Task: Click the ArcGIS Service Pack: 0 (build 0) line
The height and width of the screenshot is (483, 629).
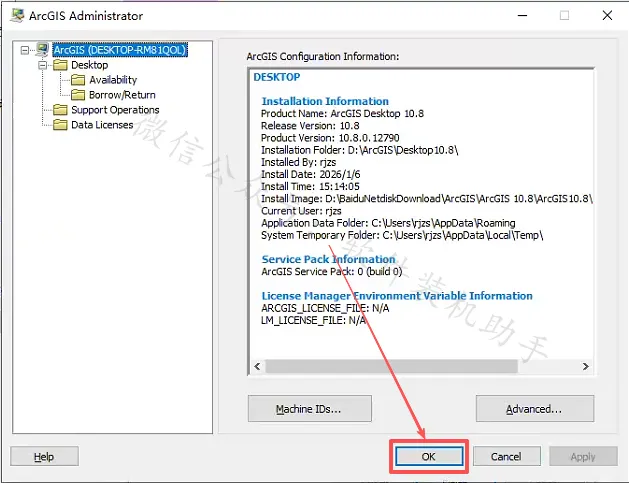Action: click(332, 272)
